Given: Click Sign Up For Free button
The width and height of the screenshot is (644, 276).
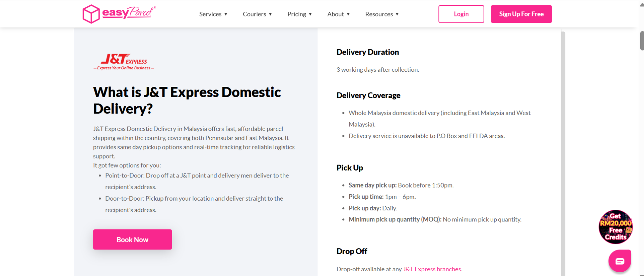Looking at the screenshot, I should coord(521,14).
